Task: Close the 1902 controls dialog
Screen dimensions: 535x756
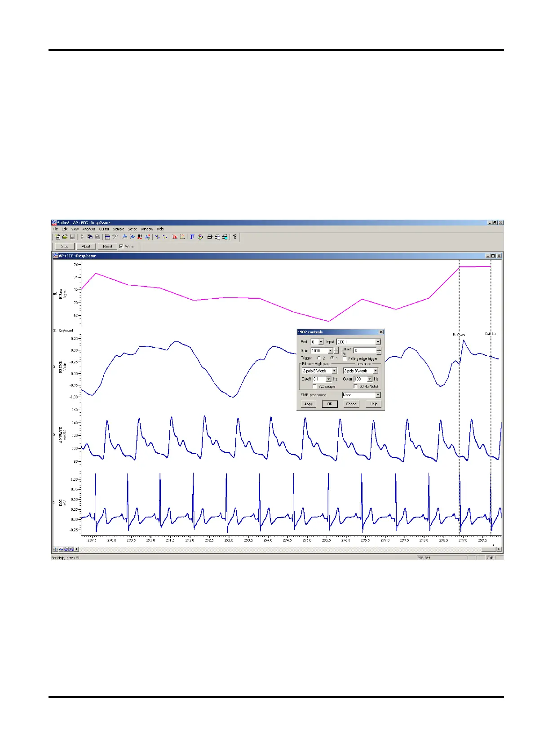Action: pyautogui.click(x=381, y=332)
